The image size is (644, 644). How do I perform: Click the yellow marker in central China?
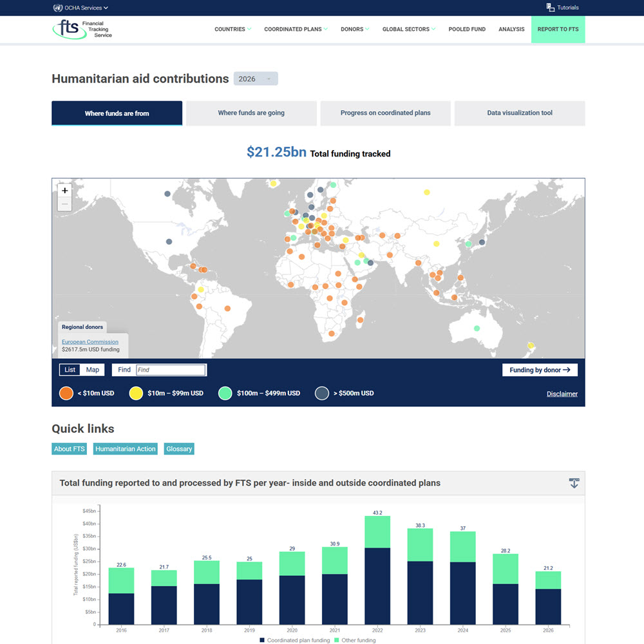pyautogui.click(x=436, y=243)
